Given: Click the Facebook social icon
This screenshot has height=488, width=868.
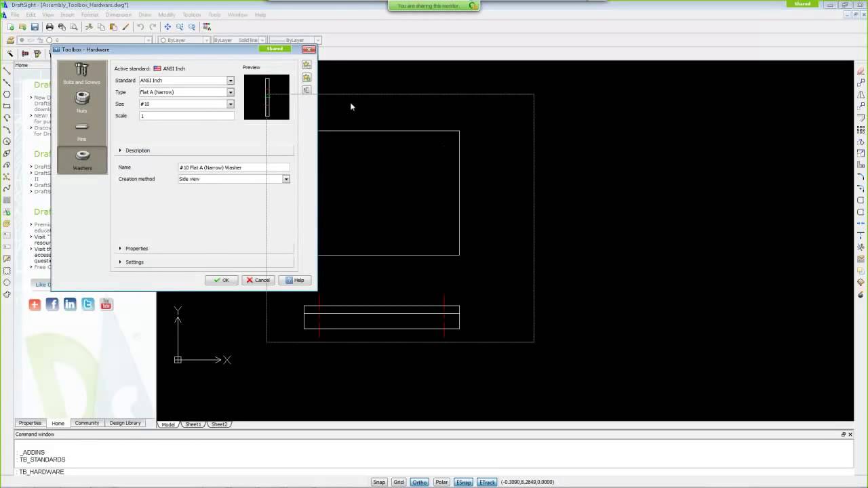Looking at the screenshot, I should tap(52, 305).
